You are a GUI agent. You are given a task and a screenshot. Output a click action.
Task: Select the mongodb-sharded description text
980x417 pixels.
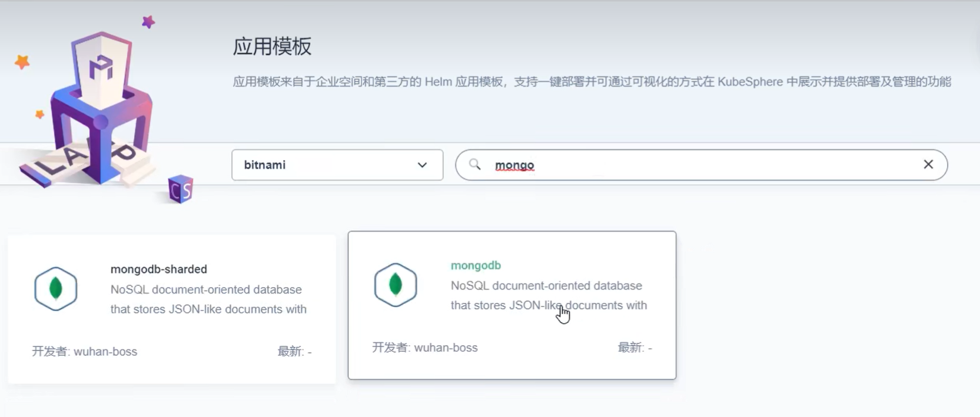(x=208, y=299)
